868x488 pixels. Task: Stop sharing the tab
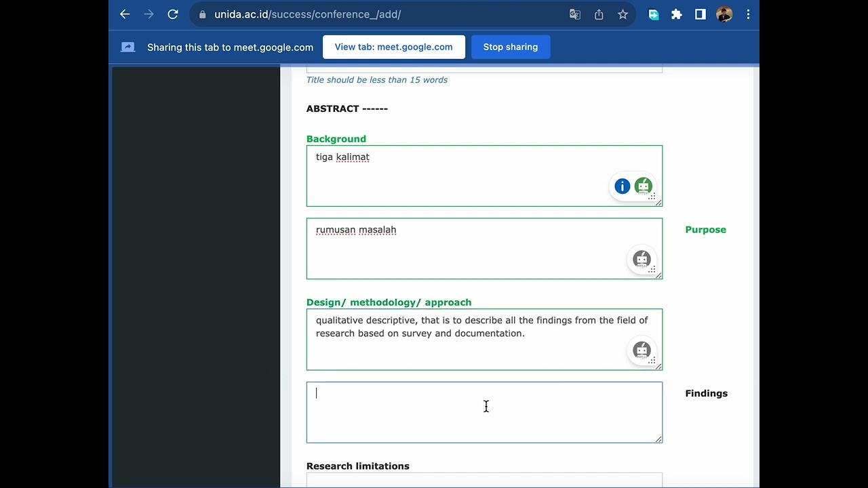(511, 47)
